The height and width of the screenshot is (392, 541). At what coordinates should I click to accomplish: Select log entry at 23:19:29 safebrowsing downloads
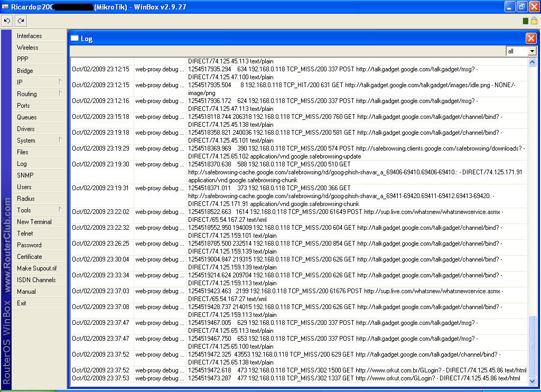[x=299, y=153]
